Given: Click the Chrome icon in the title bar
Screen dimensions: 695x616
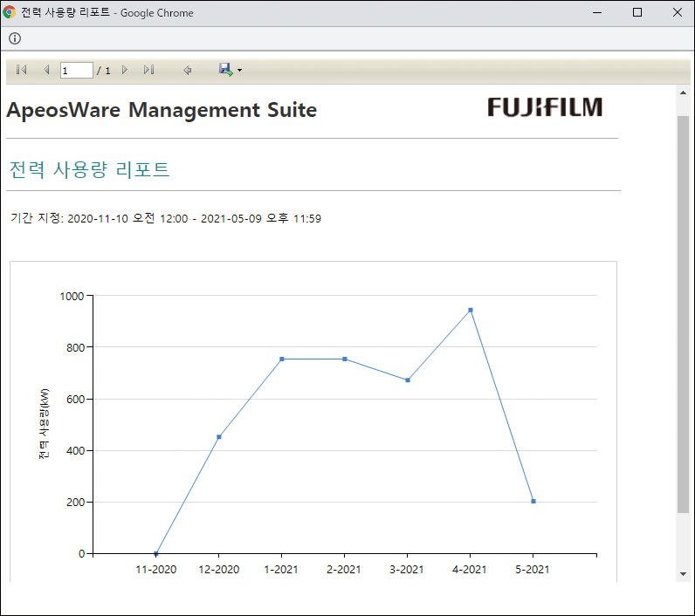Looking at the screenshot, I should coord(10,13).
